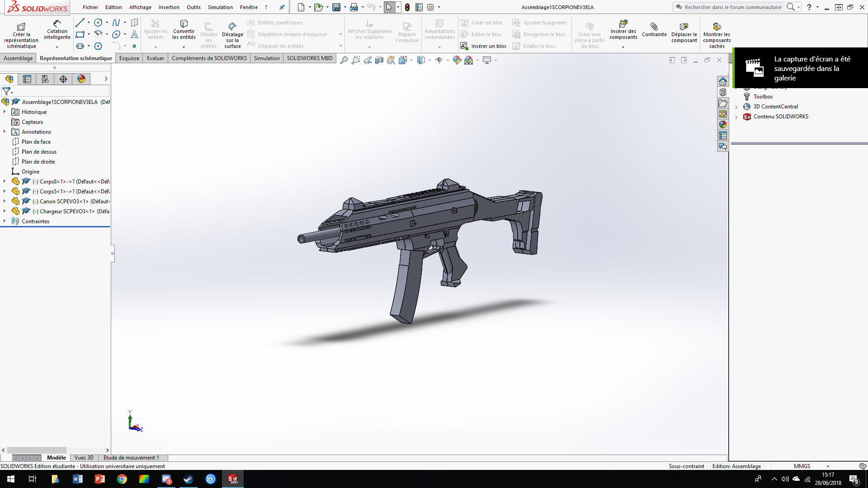Select the Spline sketch tool

(x=116, y=23)
